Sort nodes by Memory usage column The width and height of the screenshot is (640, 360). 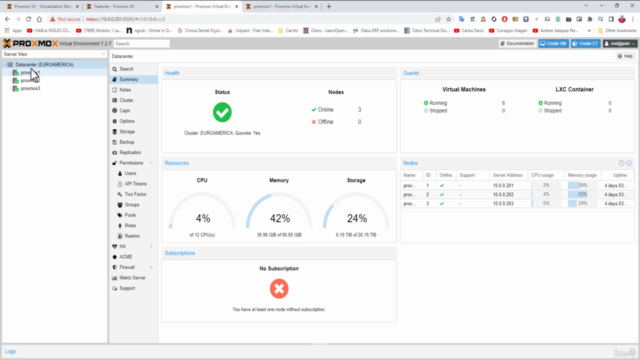point(582,175)
